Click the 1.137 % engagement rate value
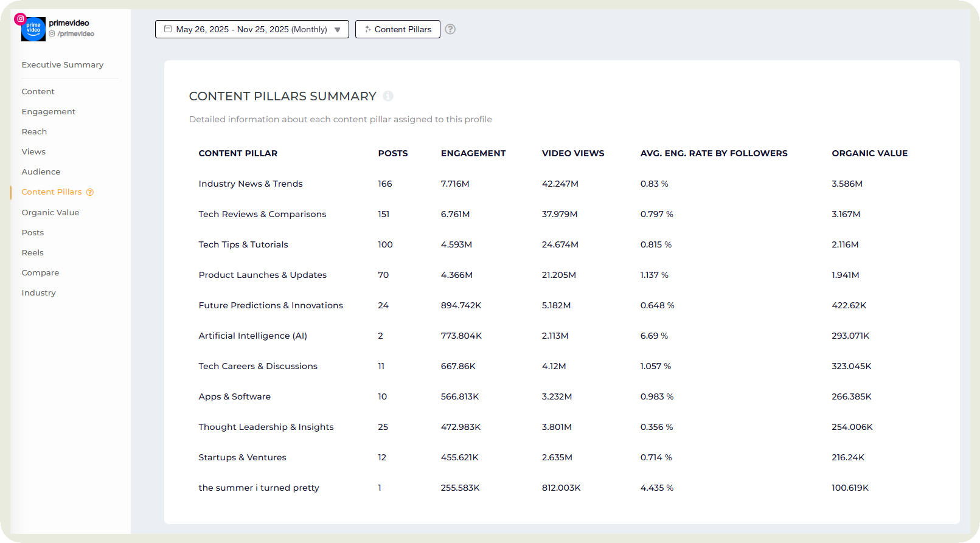Image resolution: width=980 pixels, height=543 pixels. point(655,275)
